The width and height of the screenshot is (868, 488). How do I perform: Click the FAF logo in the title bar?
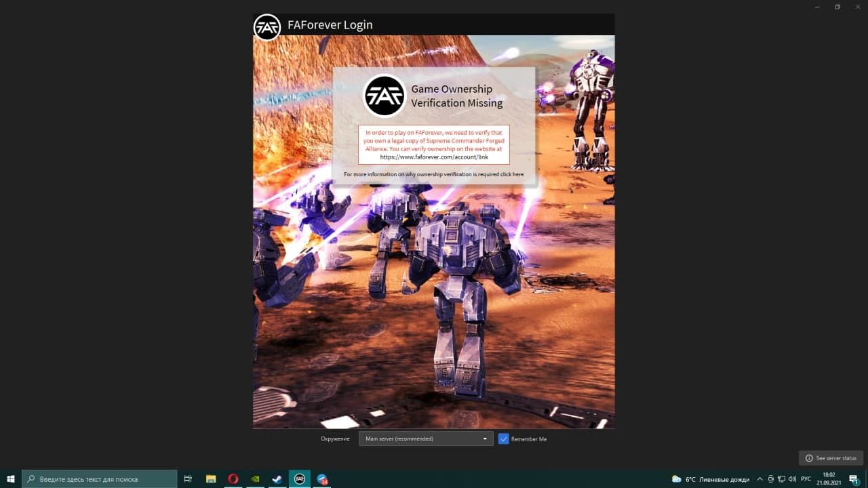pyautogui.click(x=267, y=27)
